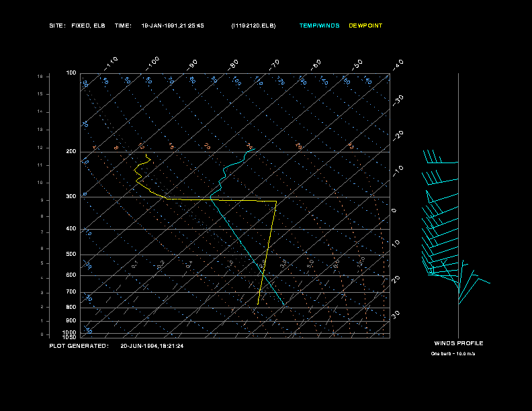Click the "WINDS PROFILE" caption
The image size is (532, 411).
click(459, 343)
